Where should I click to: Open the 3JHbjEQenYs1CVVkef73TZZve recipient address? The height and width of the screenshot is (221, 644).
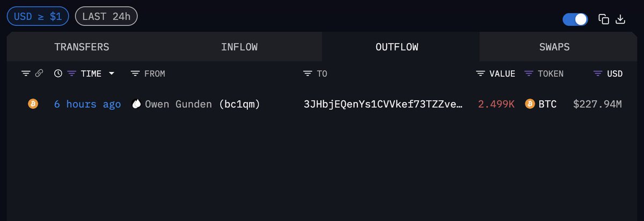[x=383, y=104]
